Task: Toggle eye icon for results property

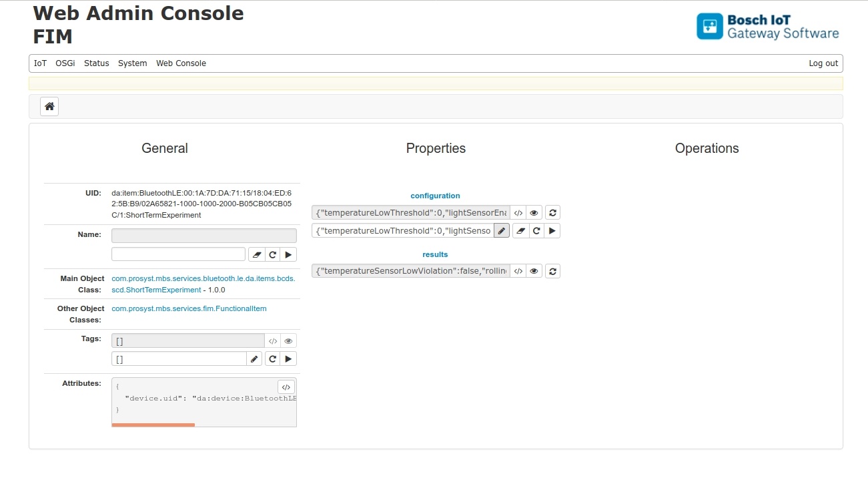Action: [x=534, y=271]
